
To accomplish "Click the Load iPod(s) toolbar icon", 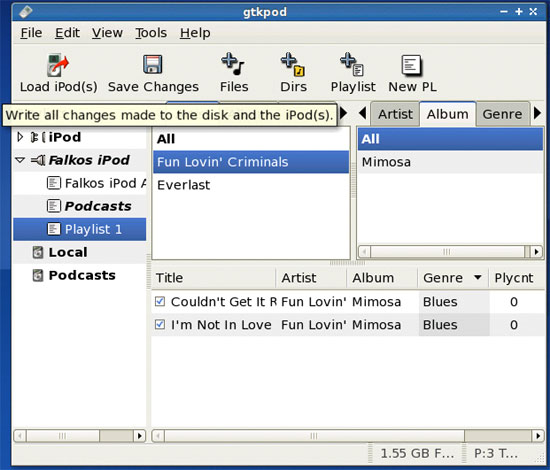I will click(58, 65).
